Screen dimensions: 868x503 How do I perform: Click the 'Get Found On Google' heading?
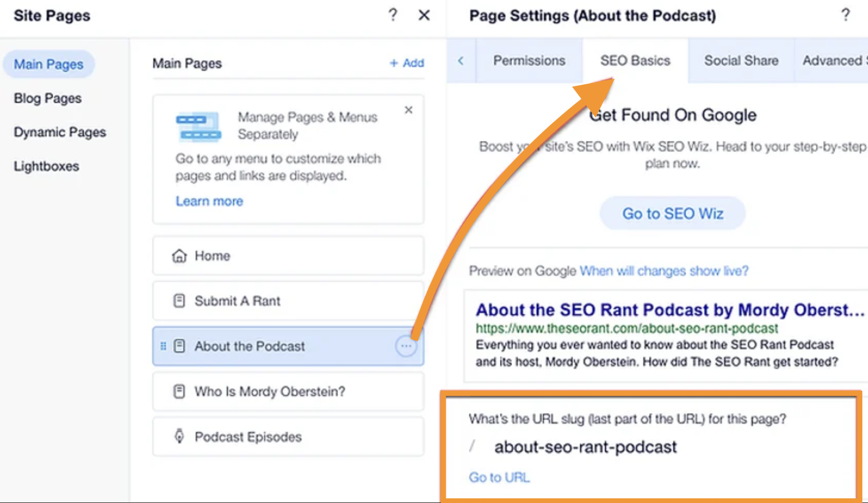(673, 114)
